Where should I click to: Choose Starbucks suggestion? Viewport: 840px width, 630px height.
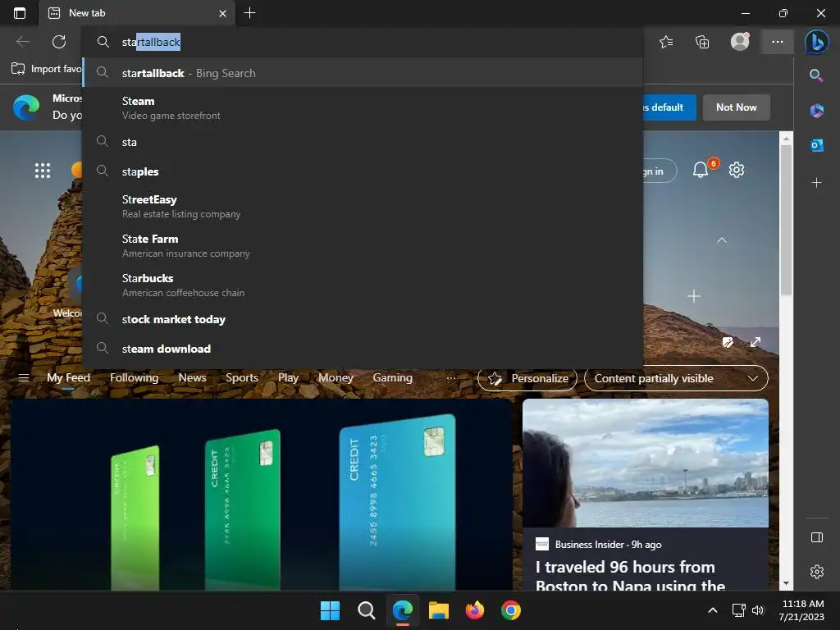pos(363,285)
